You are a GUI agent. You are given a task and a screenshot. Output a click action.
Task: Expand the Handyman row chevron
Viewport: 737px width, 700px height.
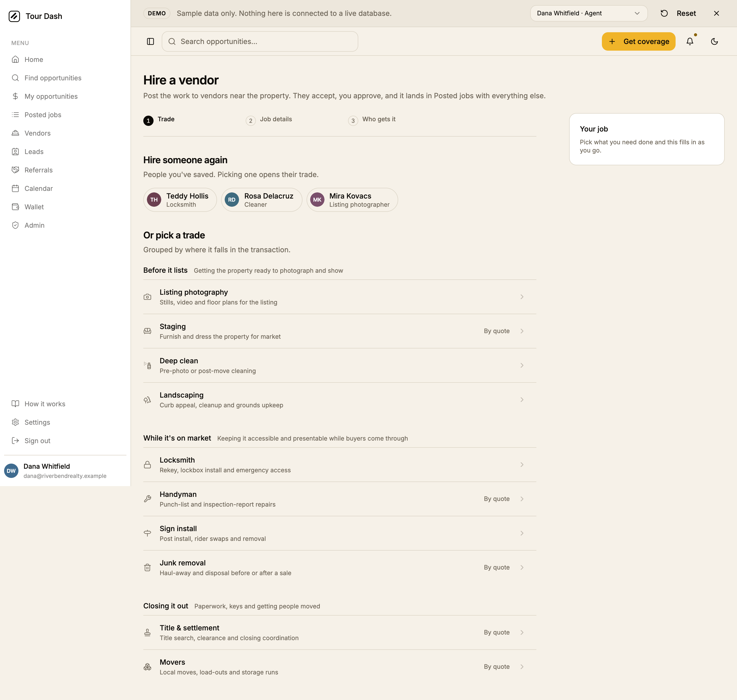(x=522, y=499)
